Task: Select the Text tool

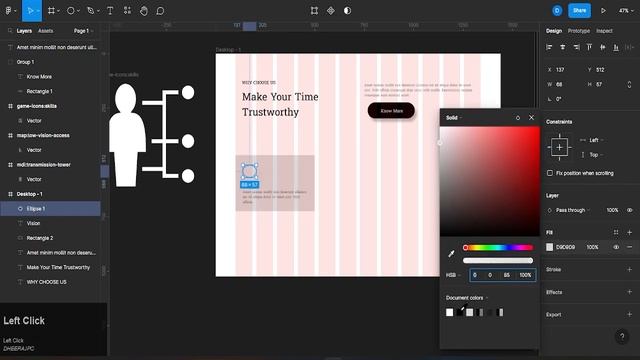Action: point(110,11)
